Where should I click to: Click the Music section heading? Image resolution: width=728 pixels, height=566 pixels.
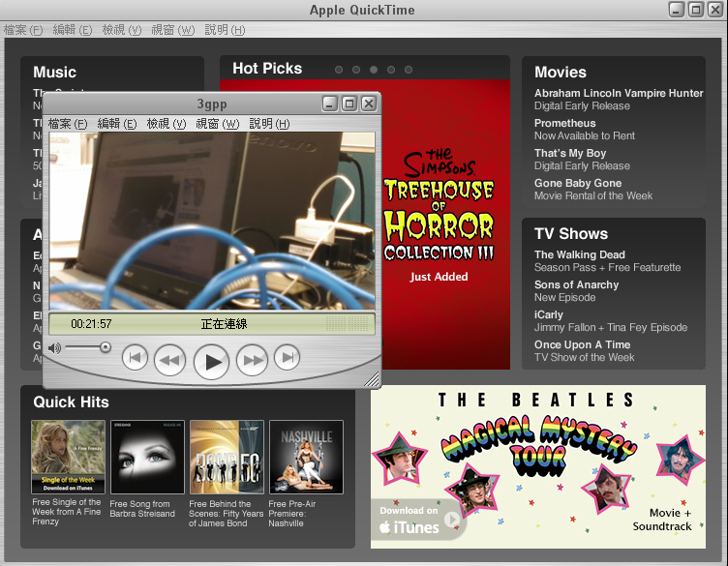pos(54,73)
